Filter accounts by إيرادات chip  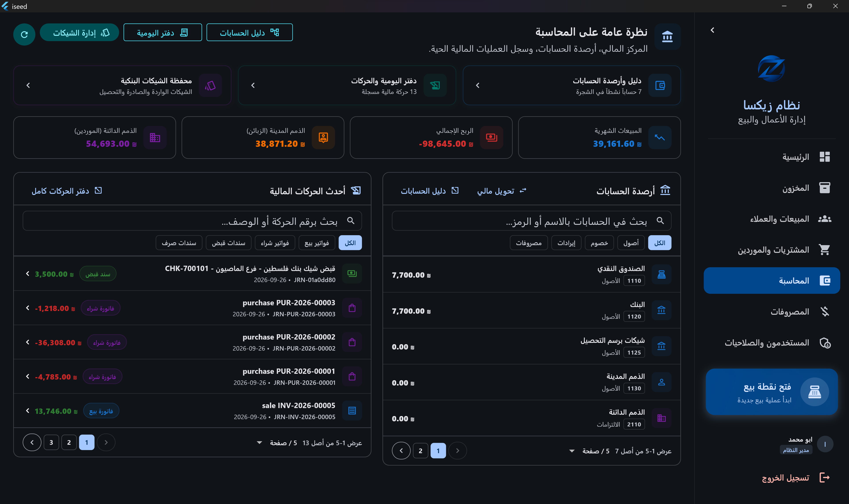click(566, 243)
